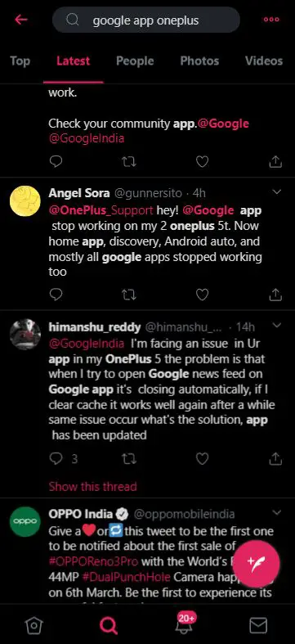The height and width of the screenshot is (644, 295).
Task: Open notifications bell with 20+ badge
Action: [x=184, y=624]
